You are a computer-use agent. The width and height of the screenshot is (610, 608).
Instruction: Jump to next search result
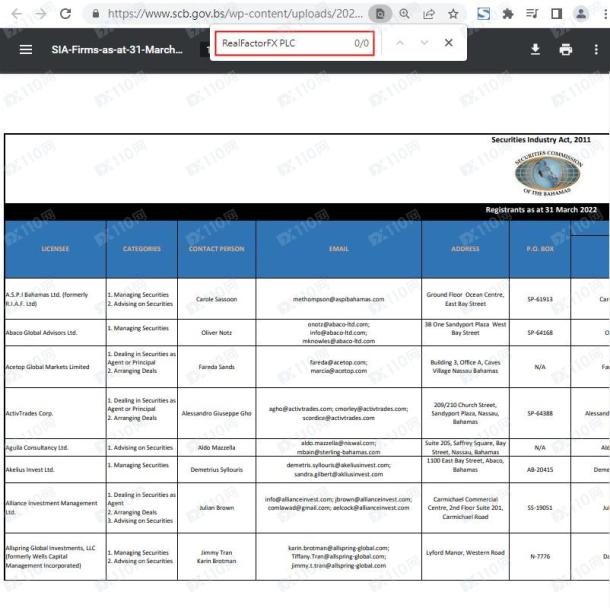pos(424,43)
